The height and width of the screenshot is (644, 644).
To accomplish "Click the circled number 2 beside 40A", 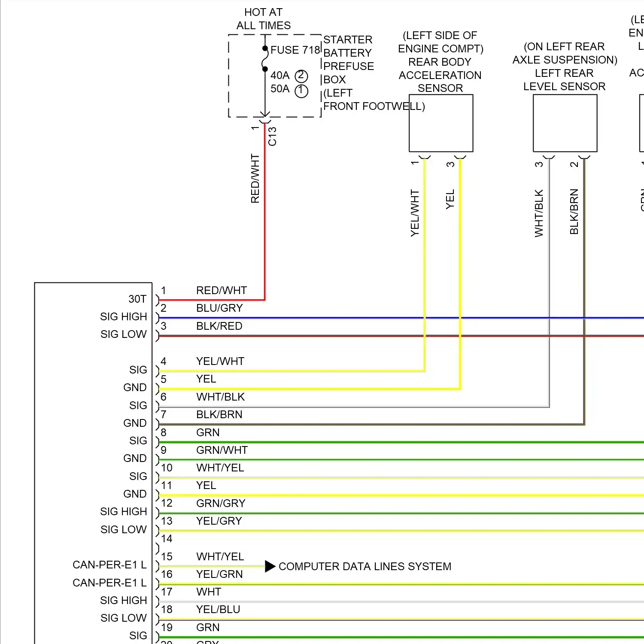I will click(301, 76).
